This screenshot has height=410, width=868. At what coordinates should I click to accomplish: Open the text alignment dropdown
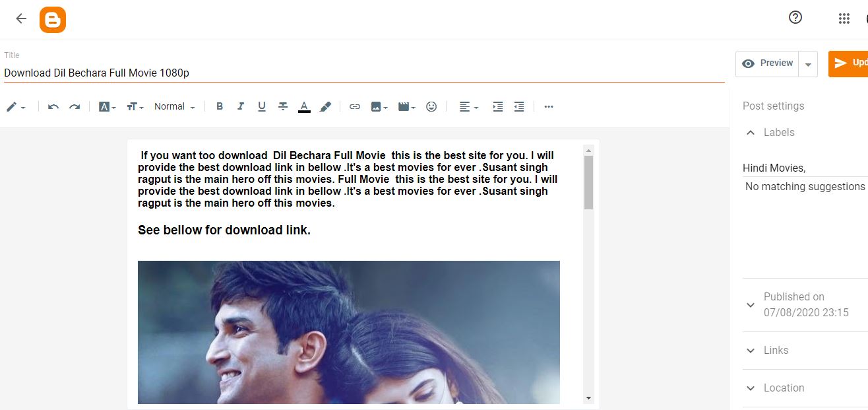(x=469, y=106)
